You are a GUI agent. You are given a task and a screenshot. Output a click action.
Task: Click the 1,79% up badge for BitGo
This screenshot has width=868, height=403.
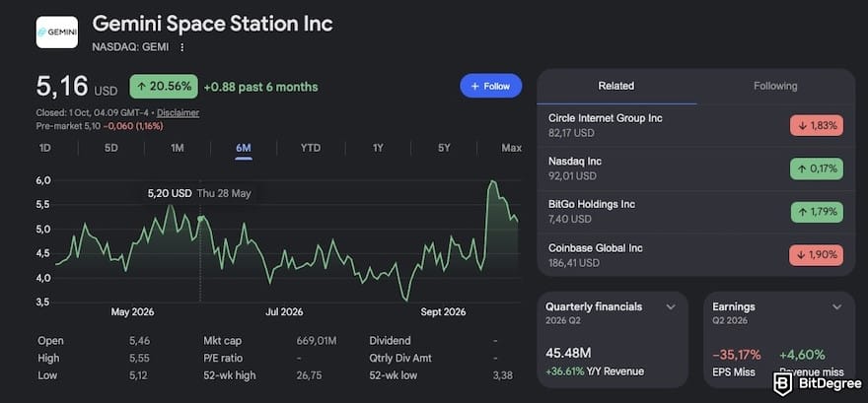pos(817,212)
